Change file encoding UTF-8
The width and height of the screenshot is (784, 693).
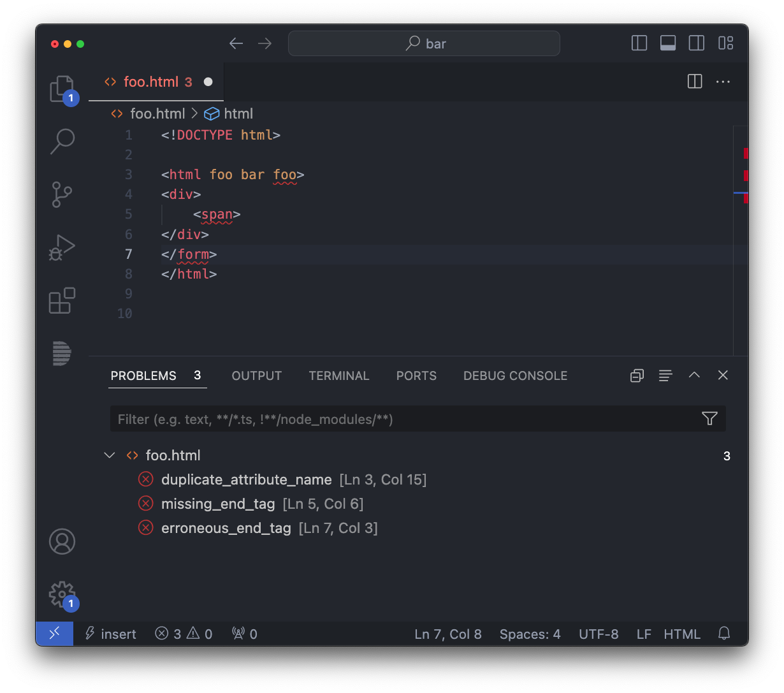pyautogui.click(x=599, y=634)
